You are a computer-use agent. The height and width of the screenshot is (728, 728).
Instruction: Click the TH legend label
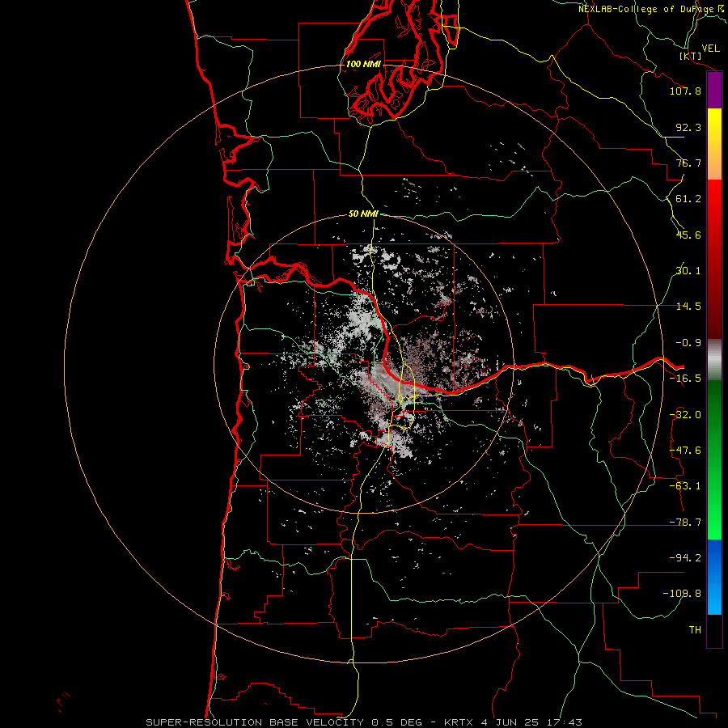pos(695,630)
